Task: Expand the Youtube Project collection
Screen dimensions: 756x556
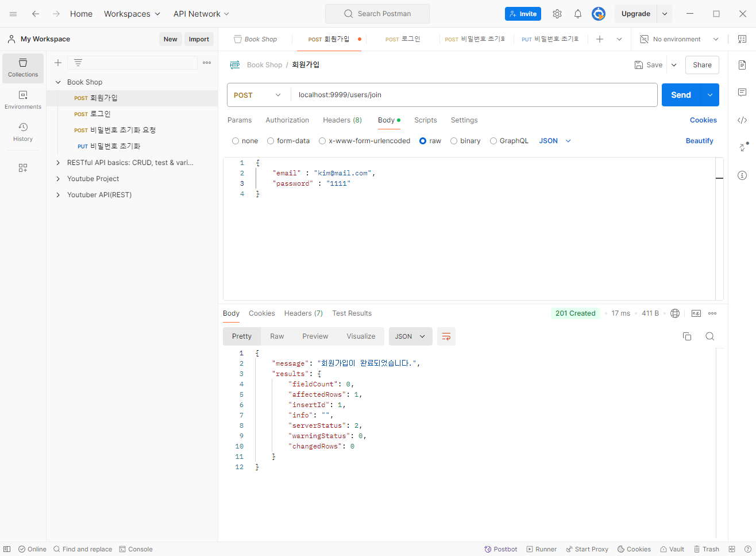Action: pos(58,179)
